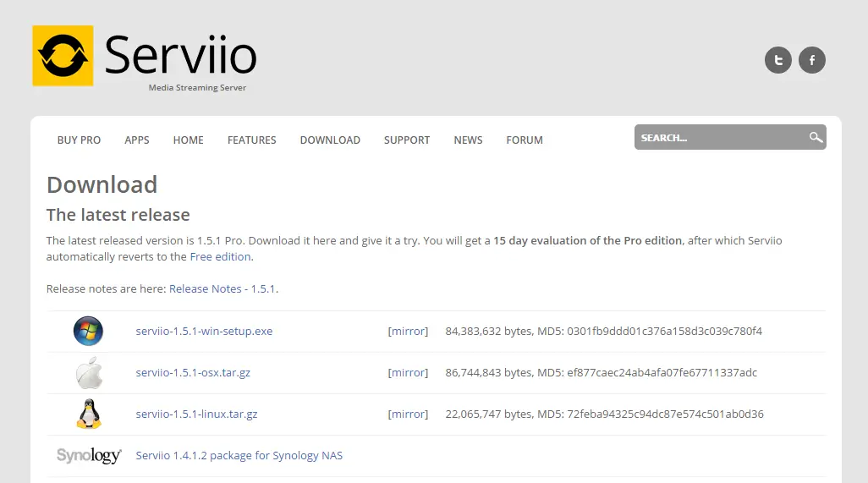868x483 pixels.
Task: Click the search magnifier icon
Action: pos(816,137)
